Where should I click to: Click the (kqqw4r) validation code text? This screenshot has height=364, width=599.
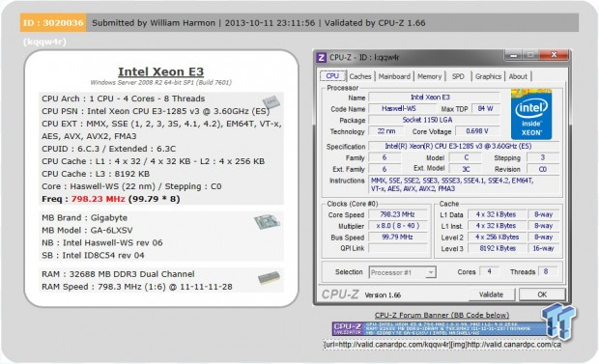click(x=44, y=42)
